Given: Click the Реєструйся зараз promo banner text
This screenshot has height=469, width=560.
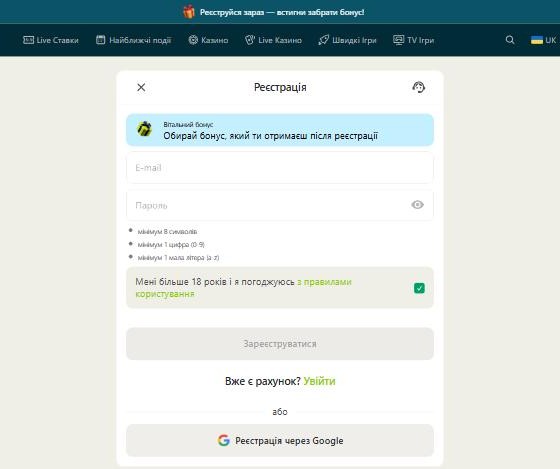Looking at the screenshot, I should pyautogui.click(x=282, y=12).
